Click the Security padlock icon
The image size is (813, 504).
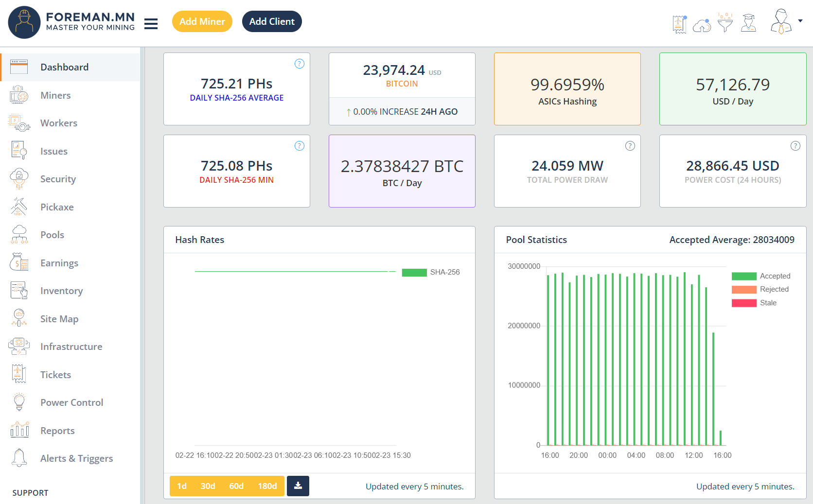[x=18, y=178]
